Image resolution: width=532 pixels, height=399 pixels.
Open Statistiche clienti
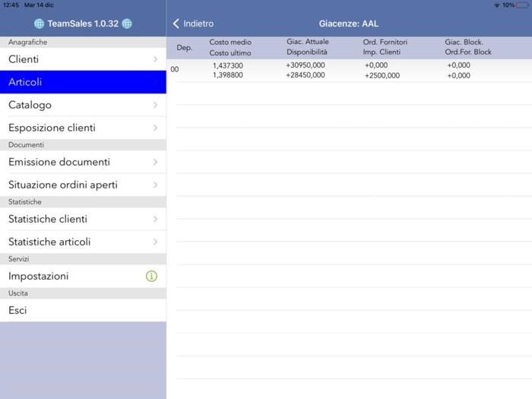[x=83, y=219]
